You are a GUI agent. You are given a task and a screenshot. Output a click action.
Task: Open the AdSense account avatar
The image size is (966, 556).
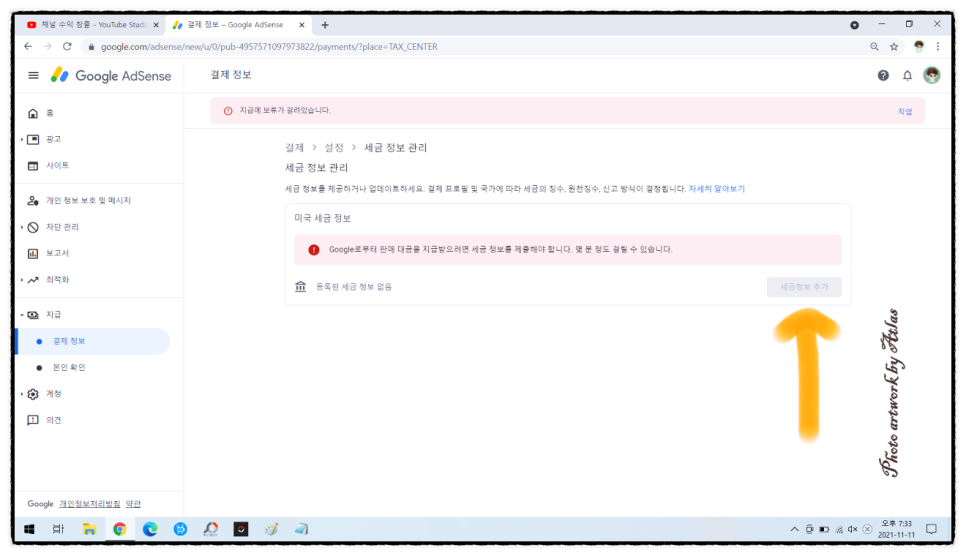(932, 75)
